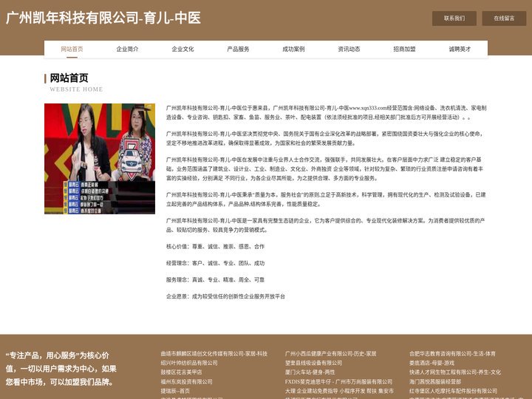Click the 企业愿景 text line
The width and height of the screenshot is (532, 399).
(x=225, y=296)
